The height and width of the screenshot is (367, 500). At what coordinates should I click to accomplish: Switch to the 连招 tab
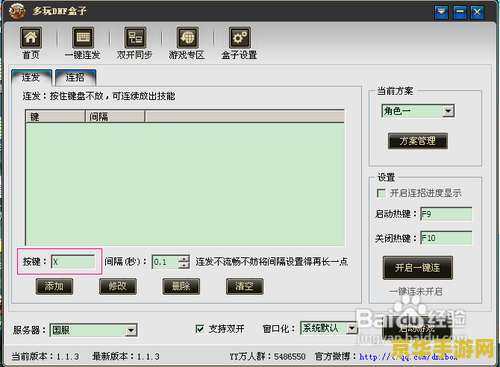pos(76,78)
